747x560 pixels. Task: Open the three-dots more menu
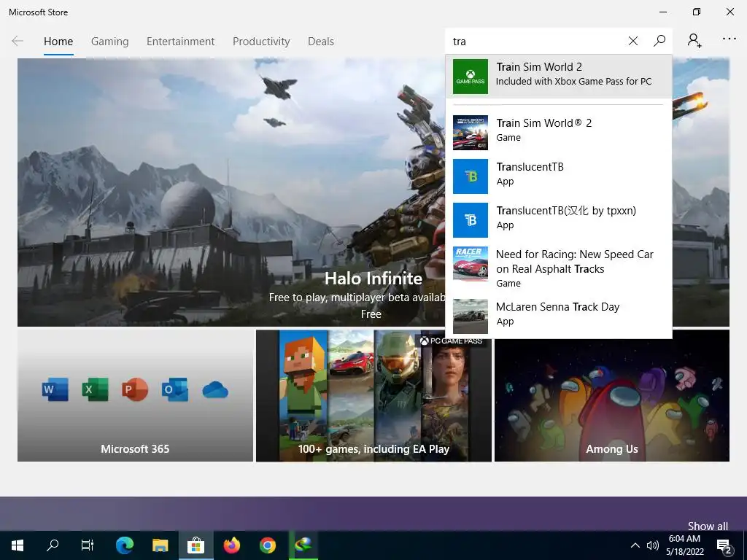[729, 39]
